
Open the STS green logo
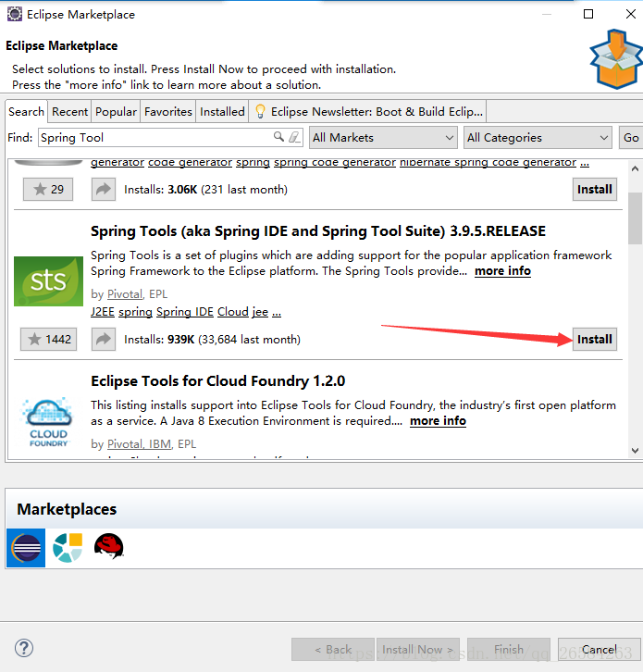[48, 281]
